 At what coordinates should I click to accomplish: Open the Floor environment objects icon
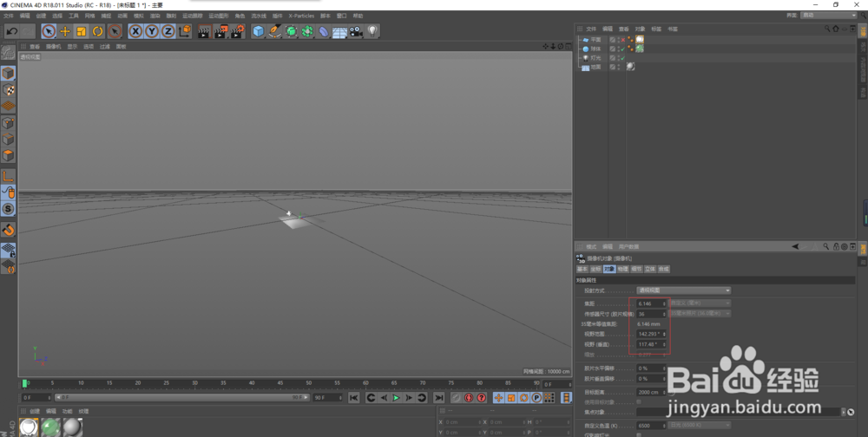pyautogui.click(x=340, y=31)
